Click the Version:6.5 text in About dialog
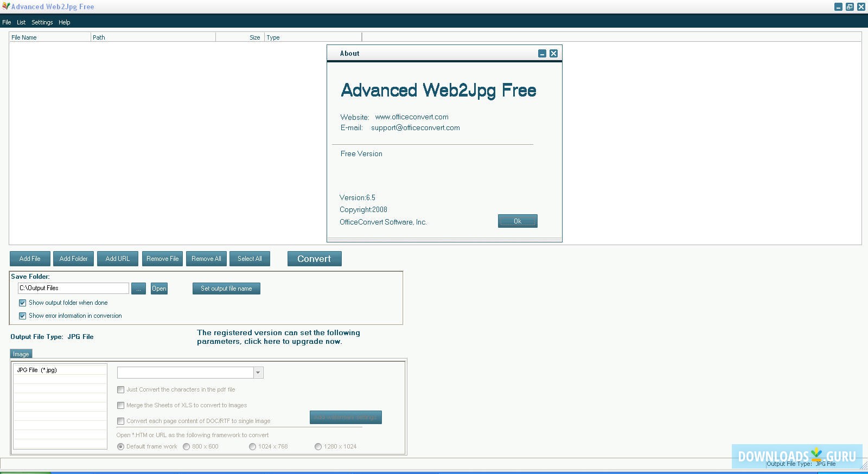Viewport: 868px width, 474px height. point(358,197)
